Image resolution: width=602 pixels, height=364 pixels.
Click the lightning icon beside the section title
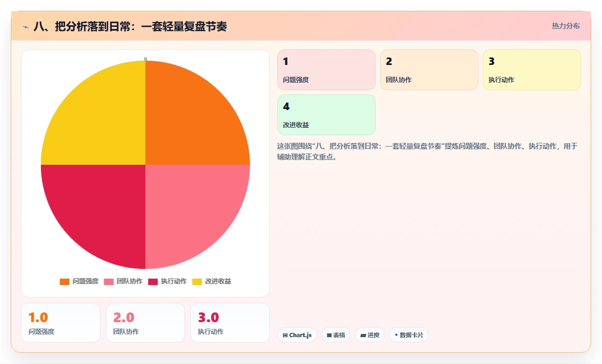pos(26,27)
